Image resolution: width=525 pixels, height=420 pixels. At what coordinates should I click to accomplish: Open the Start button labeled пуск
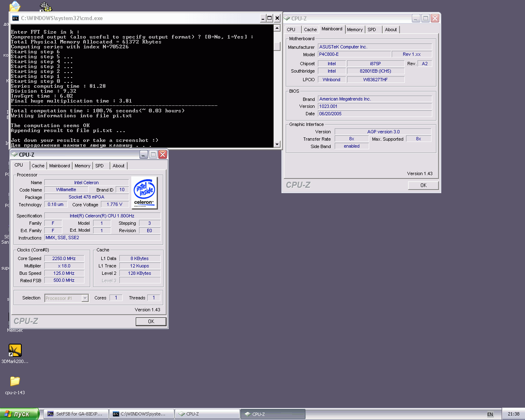19,414
